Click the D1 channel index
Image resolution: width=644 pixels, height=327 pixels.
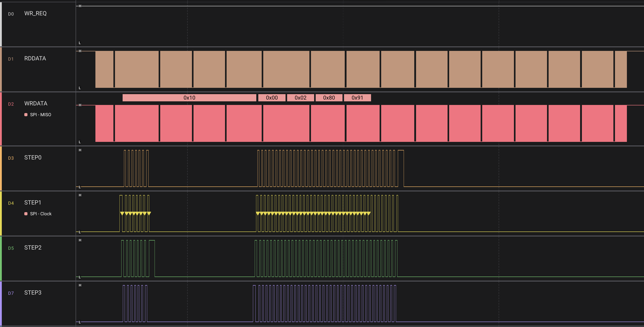(11, 59)
